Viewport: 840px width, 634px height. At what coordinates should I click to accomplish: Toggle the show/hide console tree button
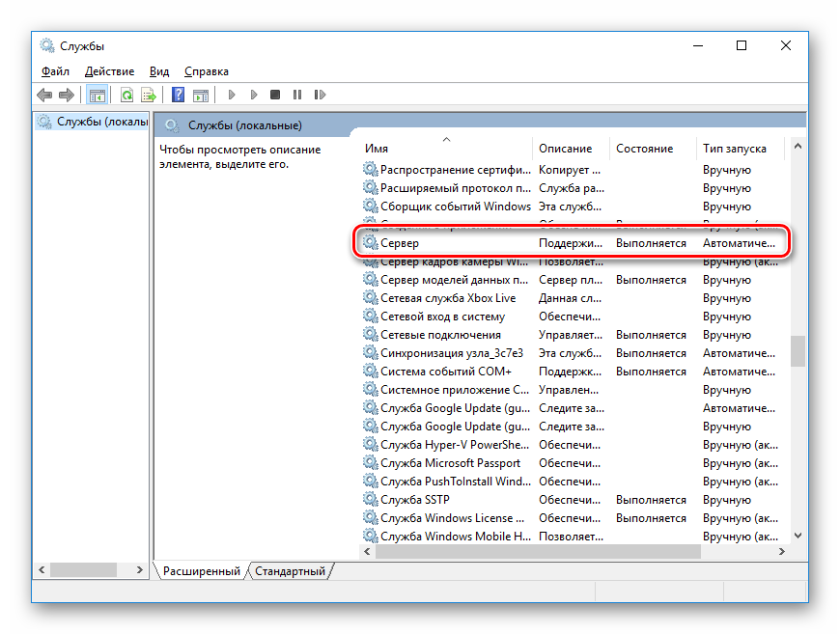[x=97, y=95]
